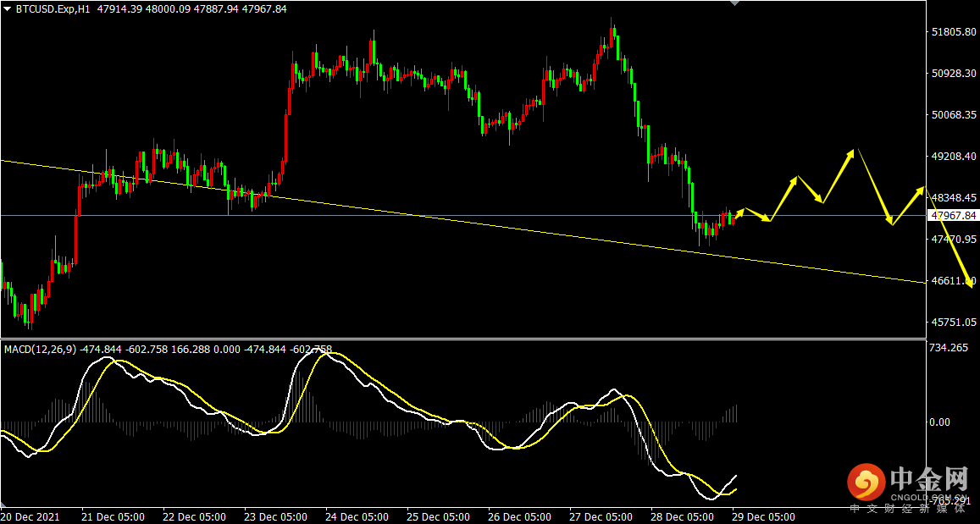Click the 734.265 MACD scale value
The width and height of the screenshot is (980, 524).
(x=950, y=347)
